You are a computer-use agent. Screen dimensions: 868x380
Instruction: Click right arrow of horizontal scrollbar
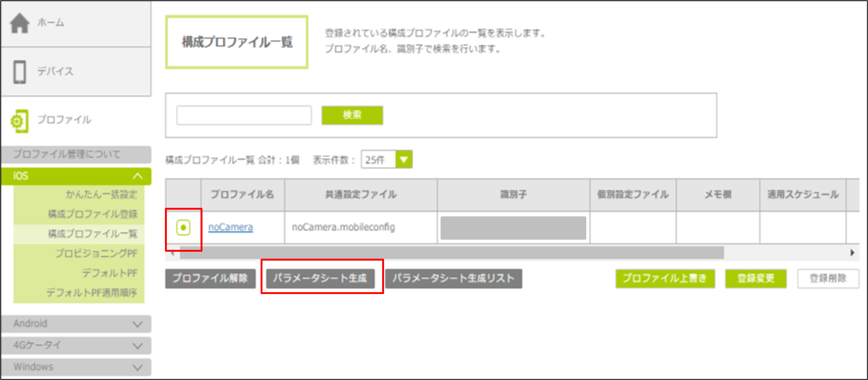click(852, 252)
